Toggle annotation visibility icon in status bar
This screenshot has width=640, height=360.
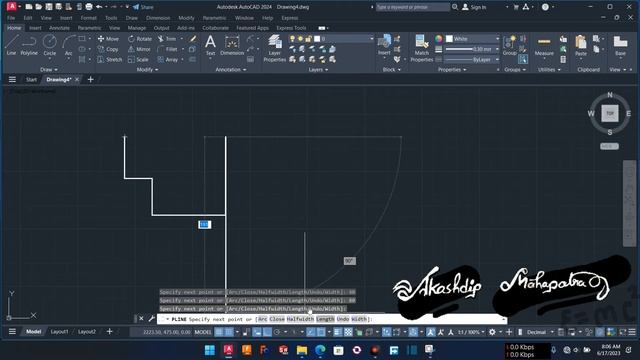click(x=431, y=332)
